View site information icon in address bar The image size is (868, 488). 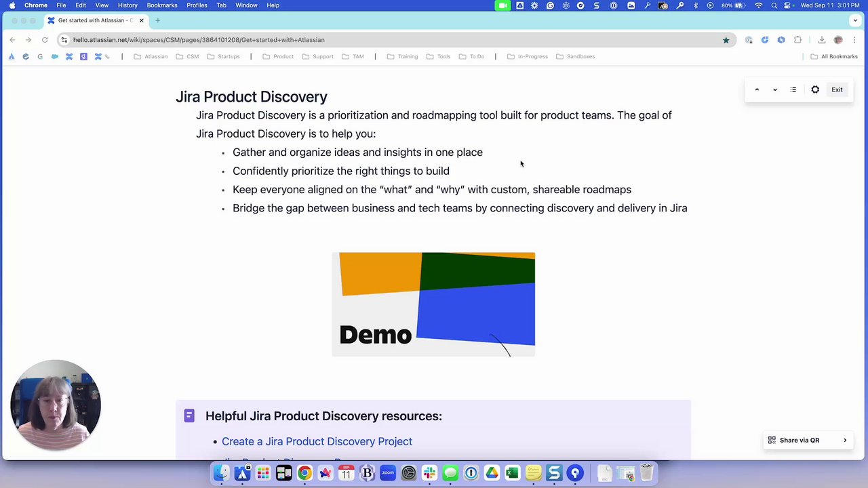click(x=64, y=40)
